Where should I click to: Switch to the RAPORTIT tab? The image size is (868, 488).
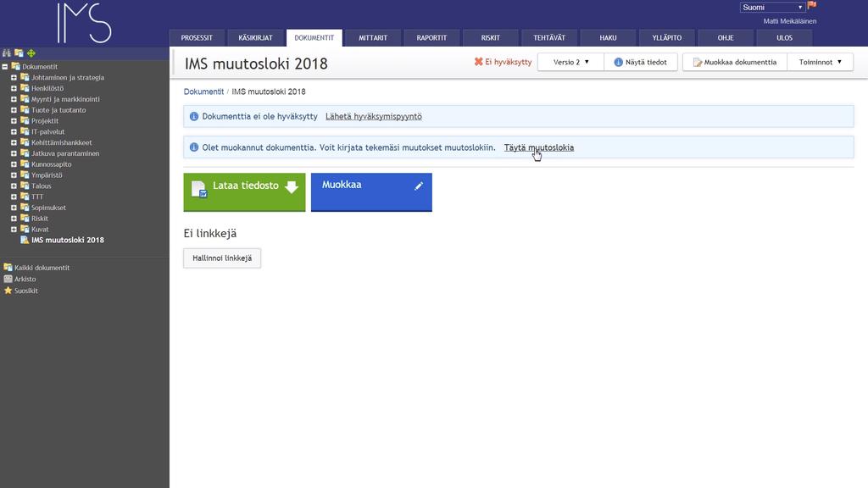431,37
